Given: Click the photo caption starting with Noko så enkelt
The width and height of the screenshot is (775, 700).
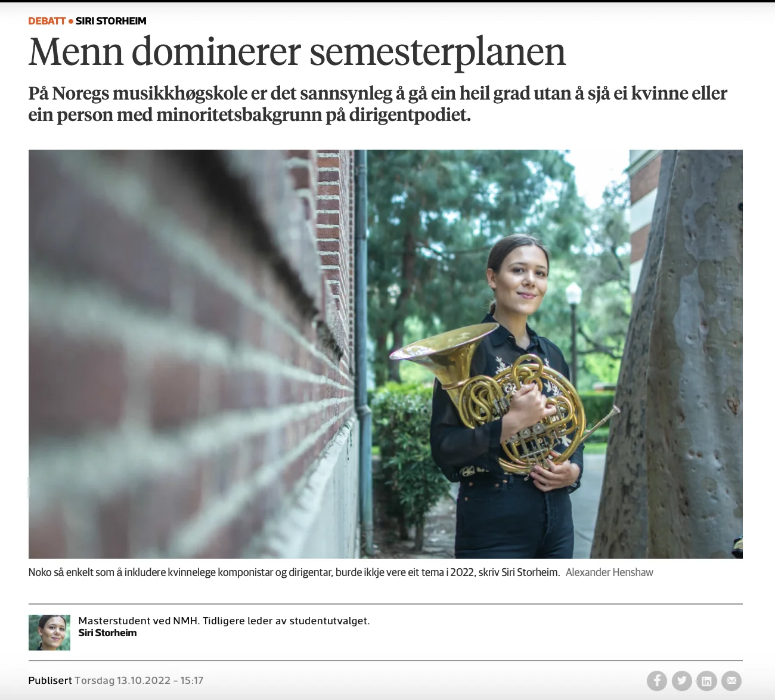Looking at the screenshot, I should [x=294, y=572].
